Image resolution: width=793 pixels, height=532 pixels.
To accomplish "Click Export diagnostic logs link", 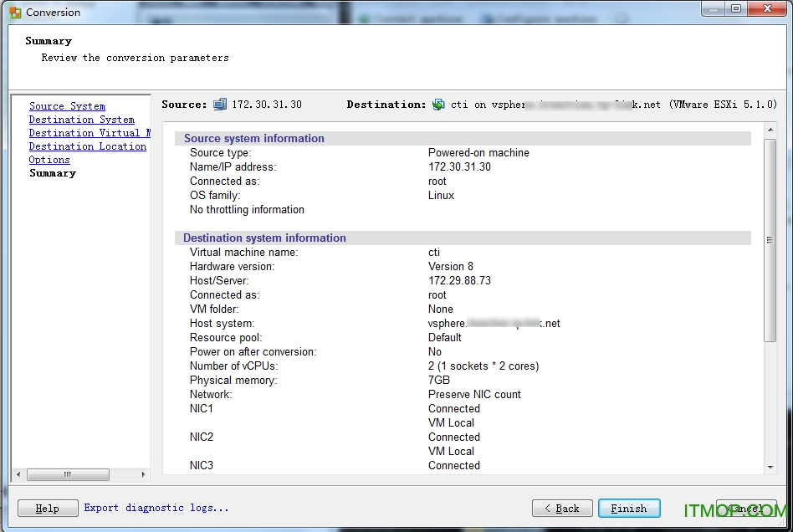I will tap(156, 508).
